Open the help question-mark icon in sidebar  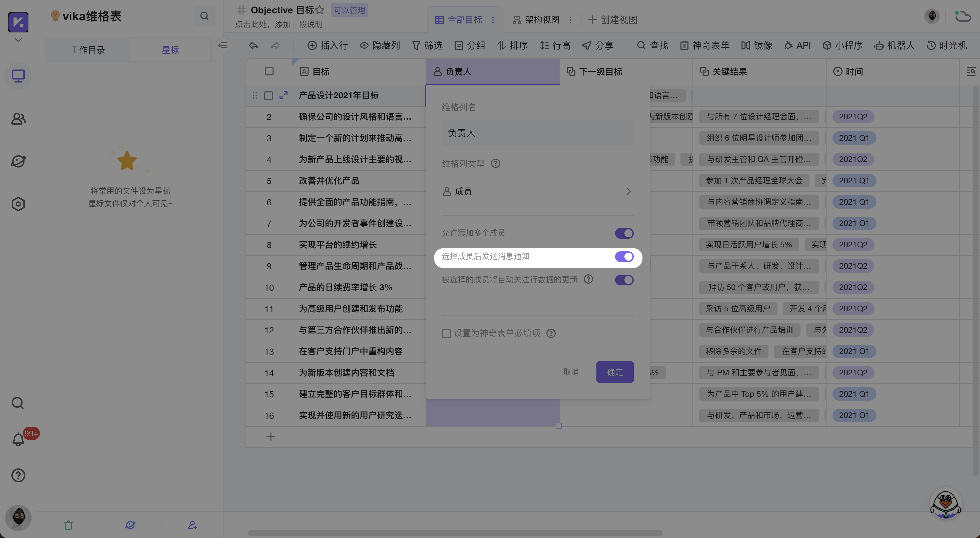(18, 475)
